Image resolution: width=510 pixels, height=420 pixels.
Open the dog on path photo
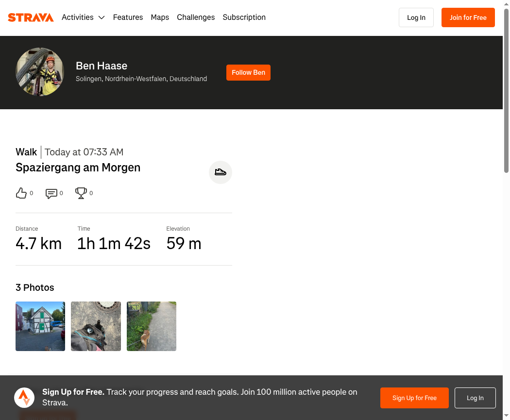152,326
